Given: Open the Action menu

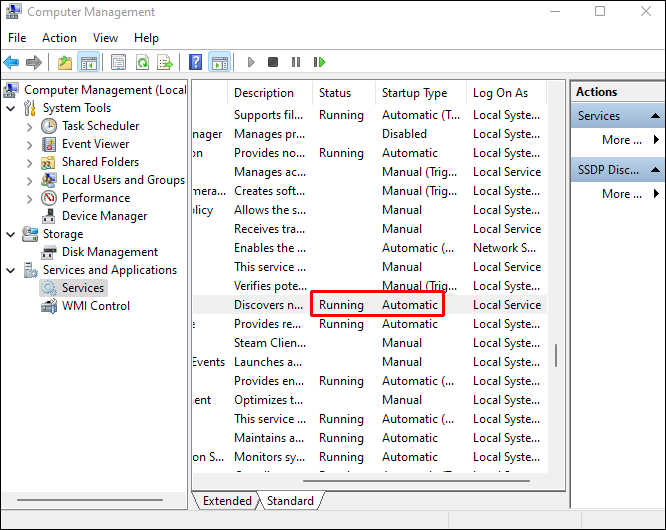Looking at the screenshot, I should [59, 38].
